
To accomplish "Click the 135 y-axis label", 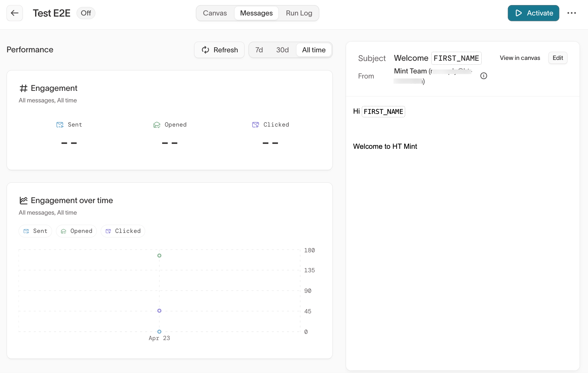I will 309,270.
